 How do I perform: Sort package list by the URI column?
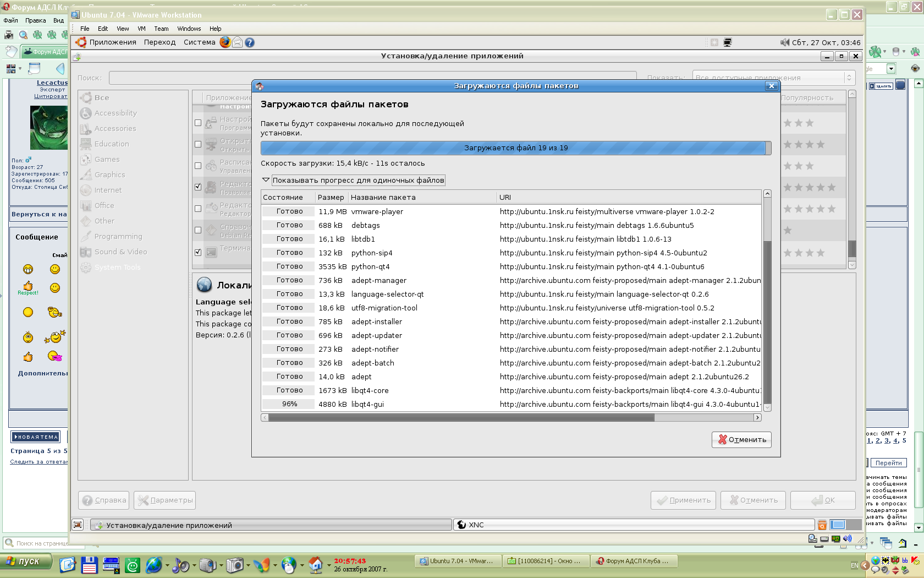tap(505, 198)
